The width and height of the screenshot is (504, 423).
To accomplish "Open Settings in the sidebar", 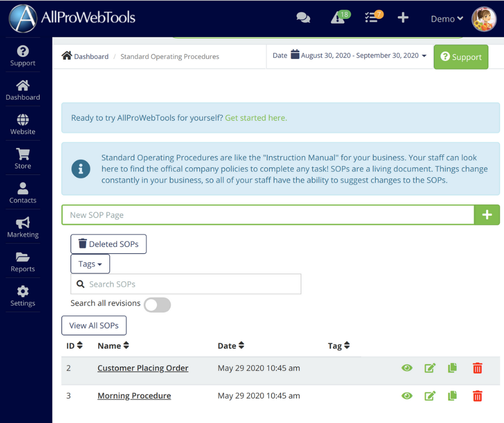I will click(23, 296).
